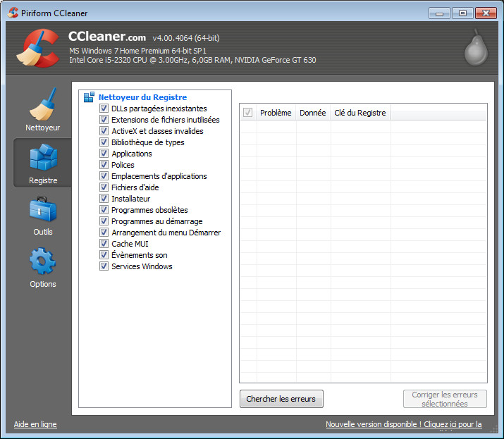Minimize the Piriform CCleaner window
Viewport: 504px width, 439px height.
pyautogui.click(x=439, y=13)
